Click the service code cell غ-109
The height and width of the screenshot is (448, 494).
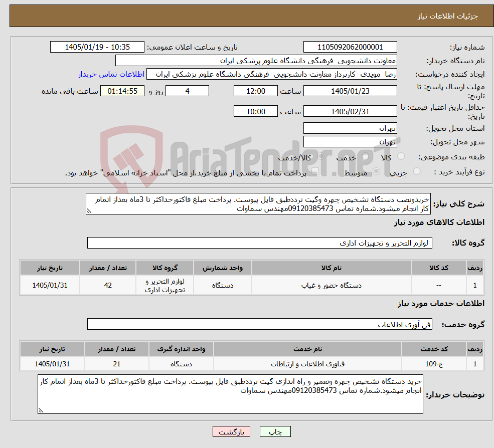click(x=434, y=364)
